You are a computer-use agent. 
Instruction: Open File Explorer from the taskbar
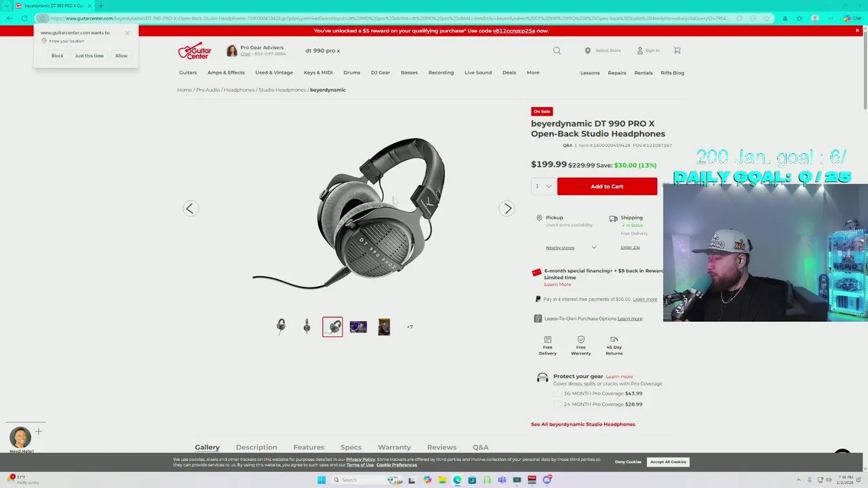pyautogui.click(x=442, y=480)
